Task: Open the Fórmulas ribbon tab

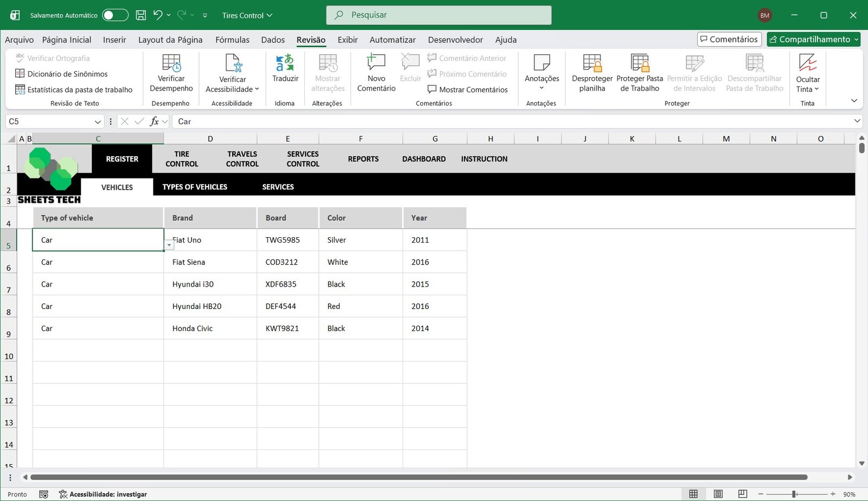Action: coord(232,40)
